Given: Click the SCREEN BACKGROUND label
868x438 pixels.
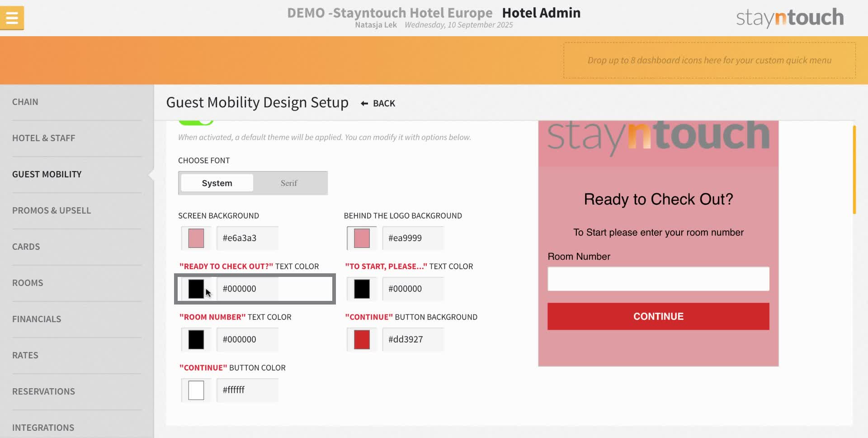Looking at the screenshot, I should (218, 216).
